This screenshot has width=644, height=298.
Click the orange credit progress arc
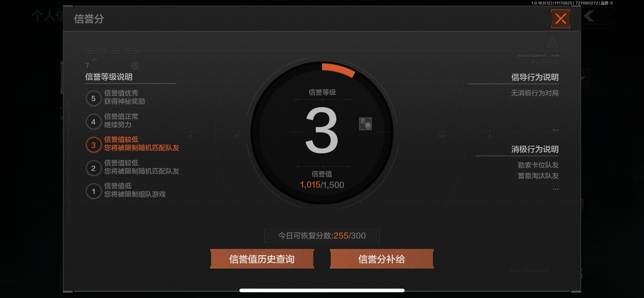point(338,70)
